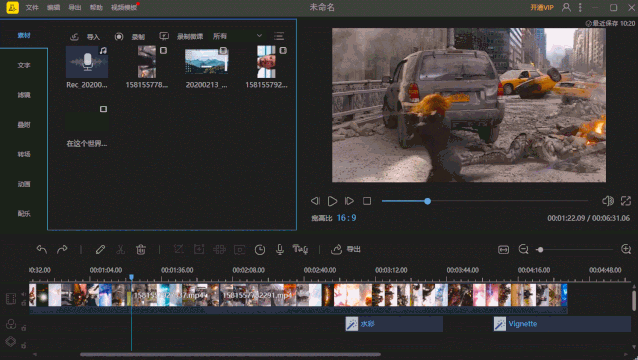638x360 pixels.
Task: Lock the overlay track
Action: point(24,345)
